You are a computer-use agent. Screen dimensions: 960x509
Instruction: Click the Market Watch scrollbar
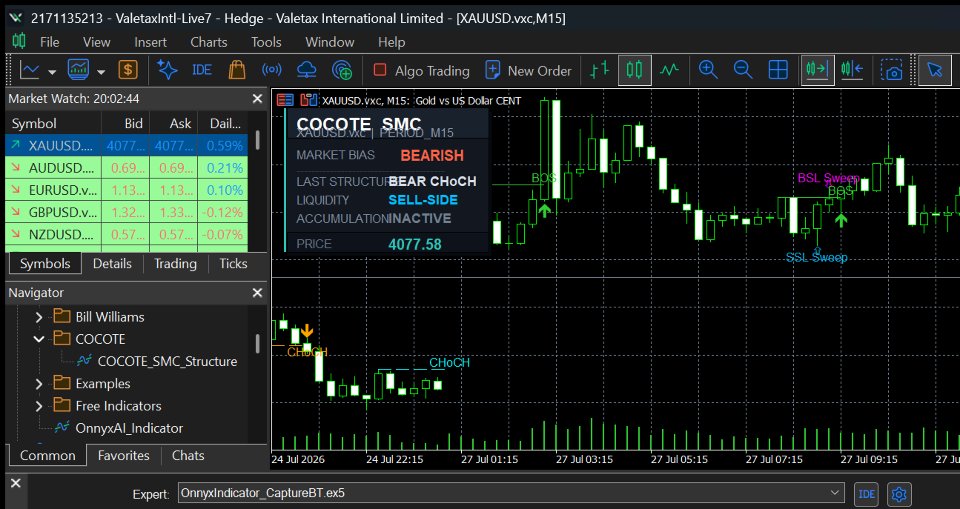pos(257,140)
